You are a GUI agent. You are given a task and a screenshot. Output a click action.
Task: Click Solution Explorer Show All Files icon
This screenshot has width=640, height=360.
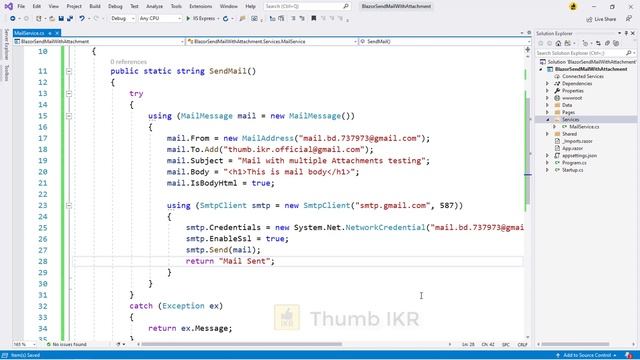616,43
